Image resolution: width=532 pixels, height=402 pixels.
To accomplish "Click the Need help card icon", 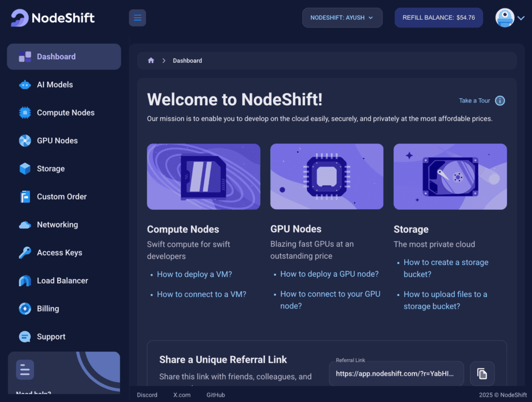I will [25, 369].
